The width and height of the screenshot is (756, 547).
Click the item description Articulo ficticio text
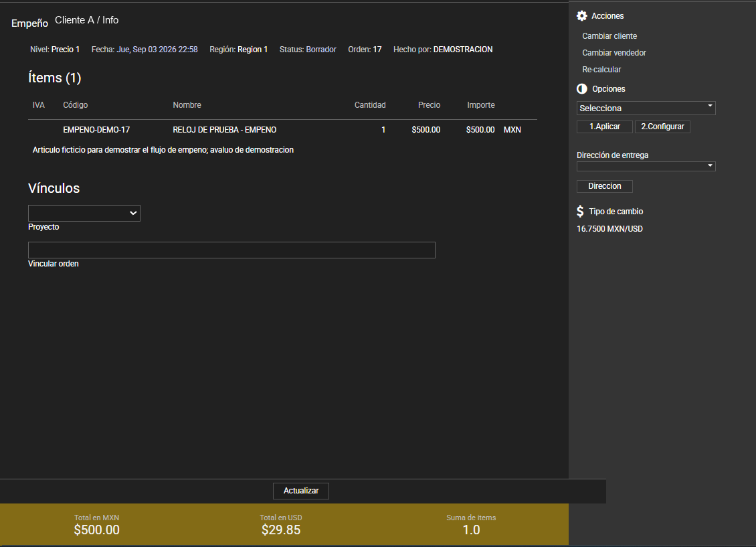pyautogui.click(x=163, y=150)
